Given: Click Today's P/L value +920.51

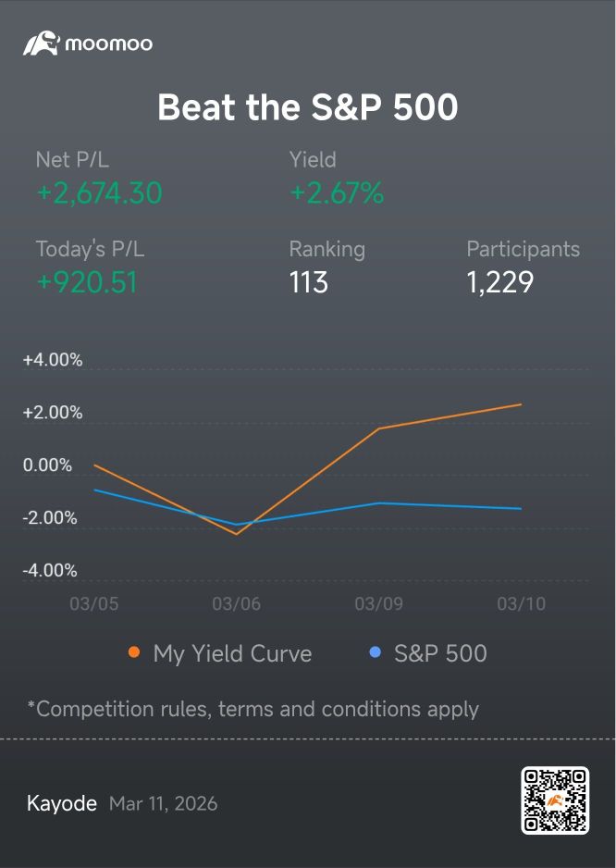Looking at the screenshot, I should click(x=87, y=282).
